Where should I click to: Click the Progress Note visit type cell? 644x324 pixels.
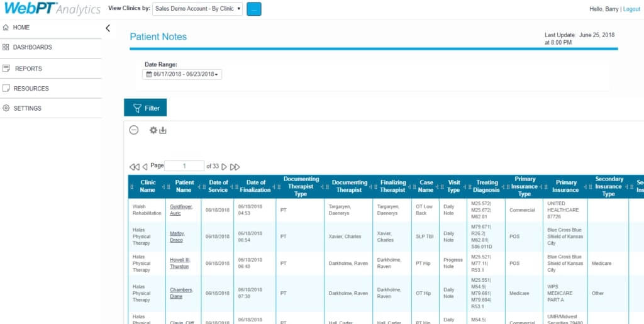[453, 263]
